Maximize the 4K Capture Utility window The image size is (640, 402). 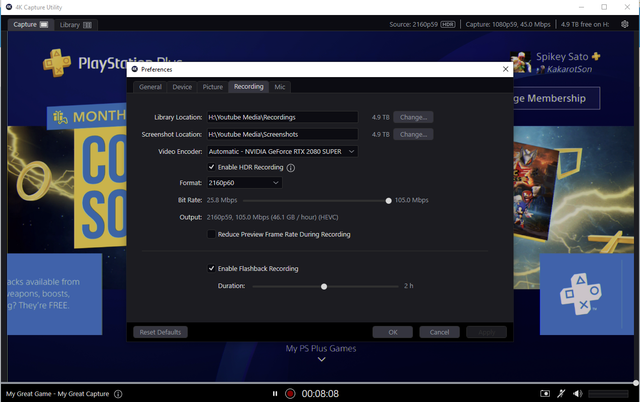click(x=604, y=7)
